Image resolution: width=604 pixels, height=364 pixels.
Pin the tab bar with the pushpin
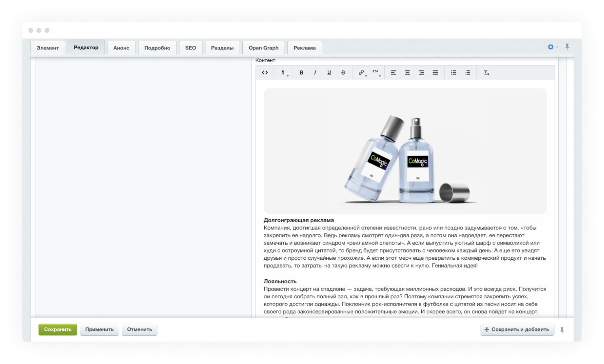click(x=567, y=47)
